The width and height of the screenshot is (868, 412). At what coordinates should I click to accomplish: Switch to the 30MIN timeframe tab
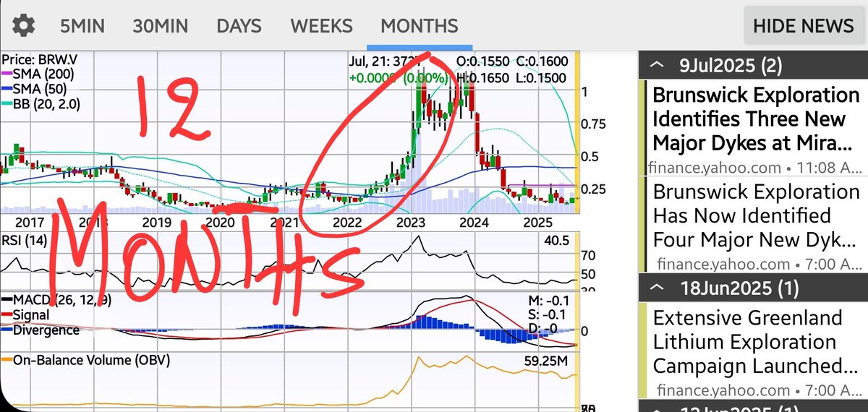pyautogui.click(x=161, y=27)
